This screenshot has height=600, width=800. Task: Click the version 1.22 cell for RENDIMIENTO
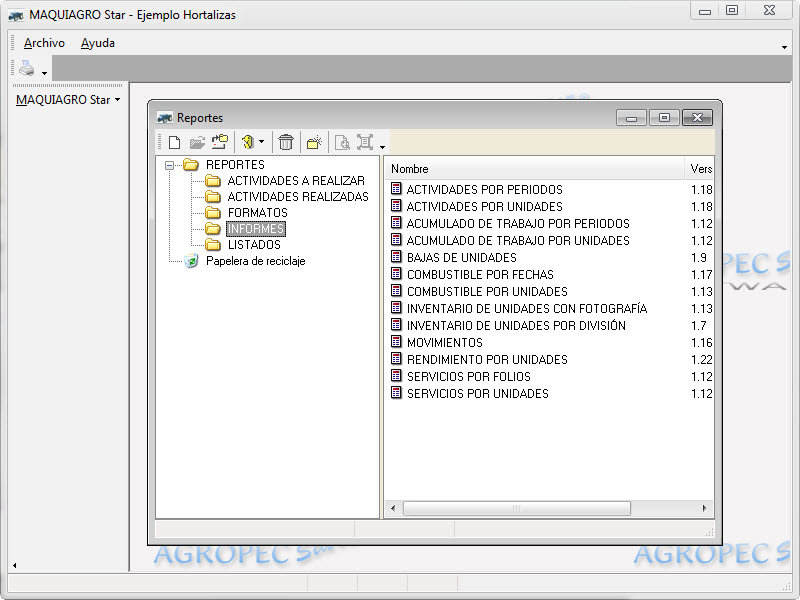pyautogui.click(x=702, y=360)
